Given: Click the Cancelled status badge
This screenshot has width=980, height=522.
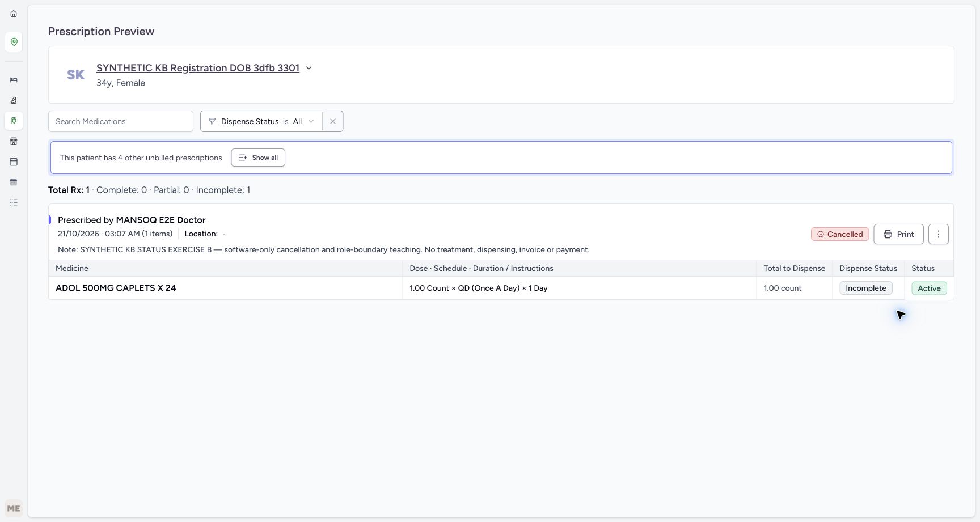Looking at the screenshot, I should 840,234.
